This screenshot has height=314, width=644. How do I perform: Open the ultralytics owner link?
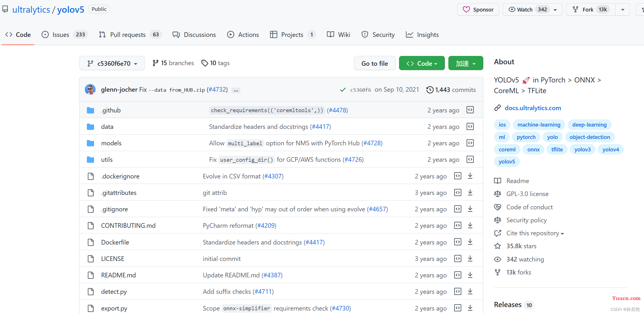click(x=31, y=10)
